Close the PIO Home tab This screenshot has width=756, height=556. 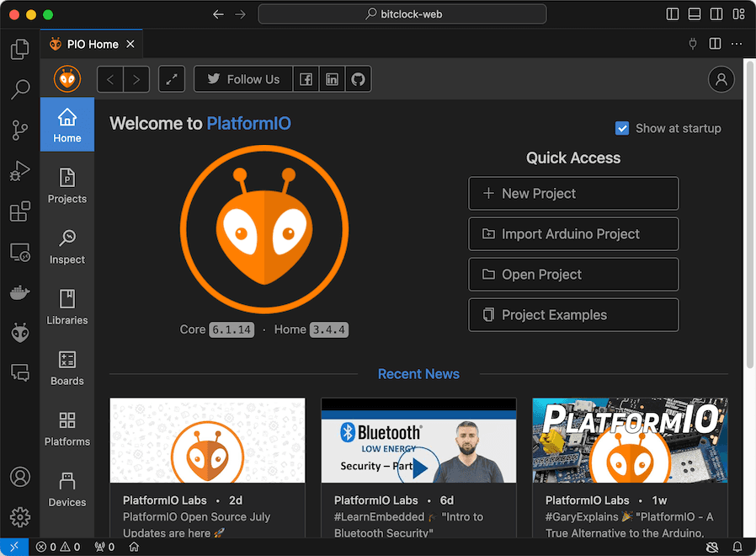click(130, 44)
